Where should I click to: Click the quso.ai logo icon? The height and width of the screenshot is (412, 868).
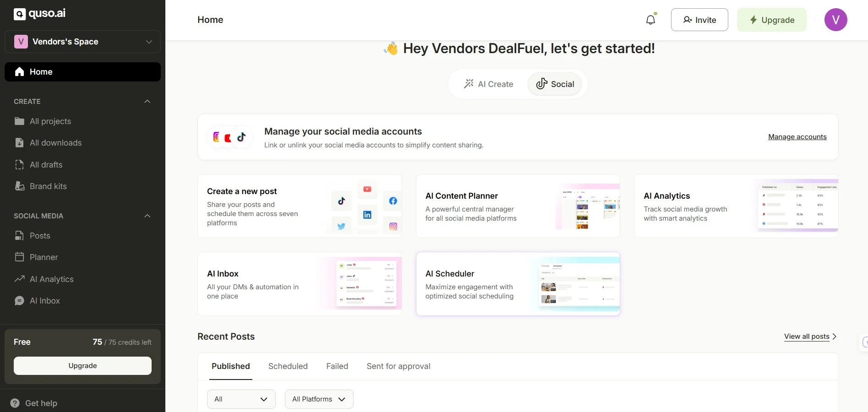point(19,13)
